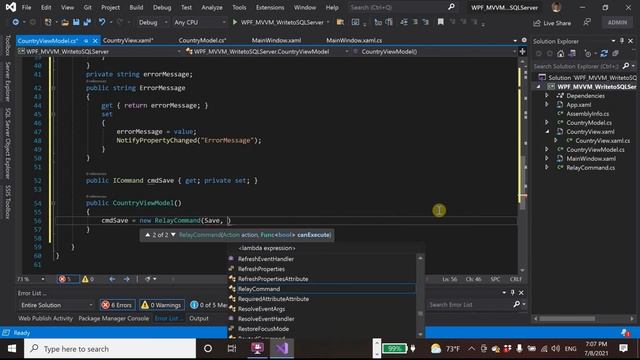This screenshot has height=360, width=640.
Task: Toggle the Messages filter button in Error List
Action: pyautogui.click(x=208, y=305)
